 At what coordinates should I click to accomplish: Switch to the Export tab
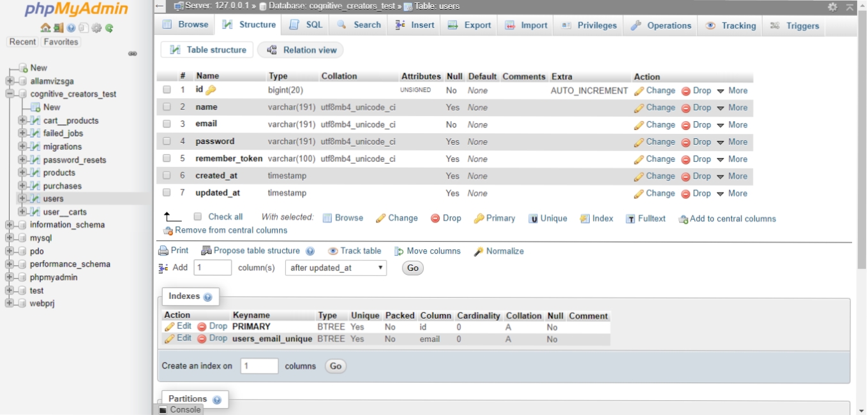pyautogui.click(x=470, y=25)
